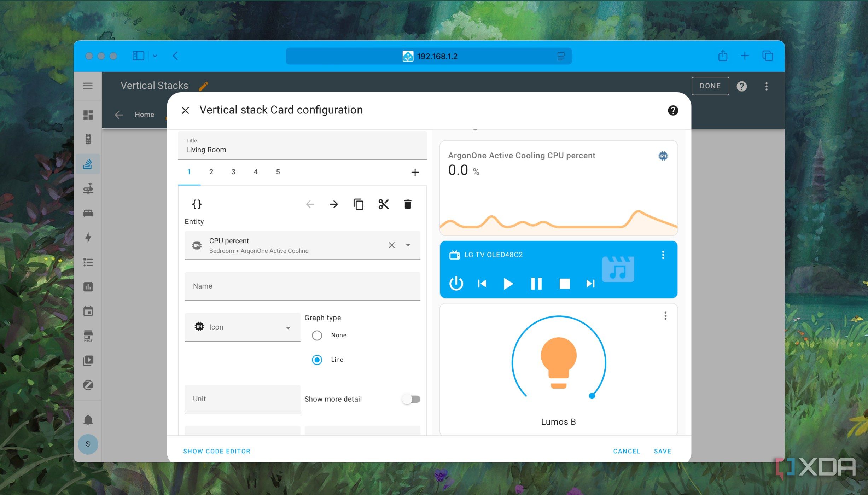This screenshot has width=868, height=495.
Task: Skip to next track on LG TV
Action: (590, 284)
